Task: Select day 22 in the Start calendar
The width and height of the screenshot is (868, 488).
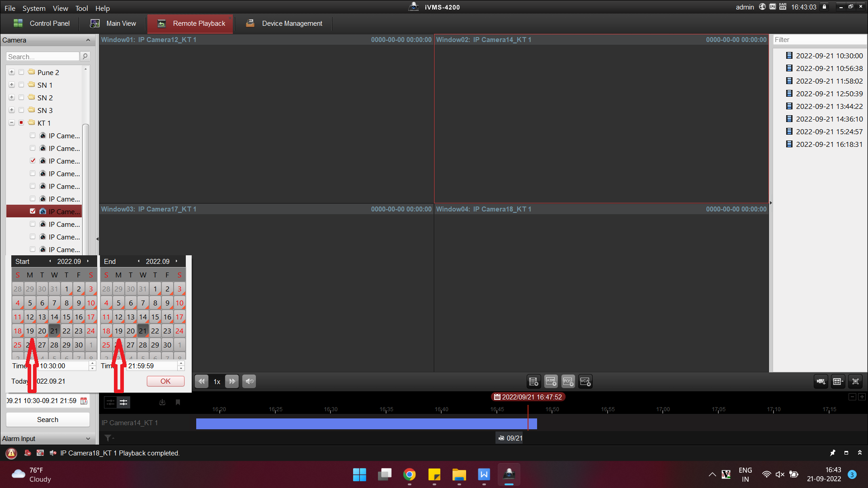Action: tap(66, 331)
